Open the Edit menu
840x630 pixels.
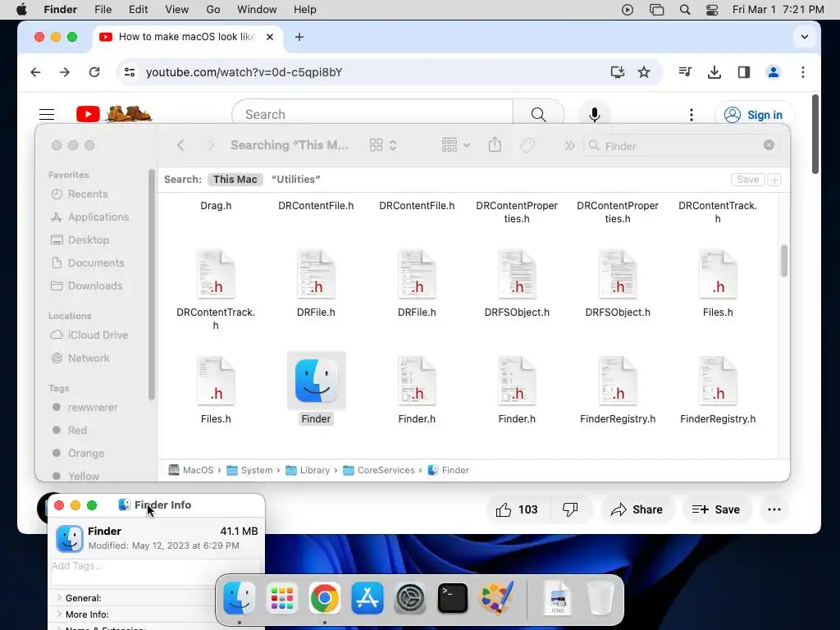coord(138,10)
